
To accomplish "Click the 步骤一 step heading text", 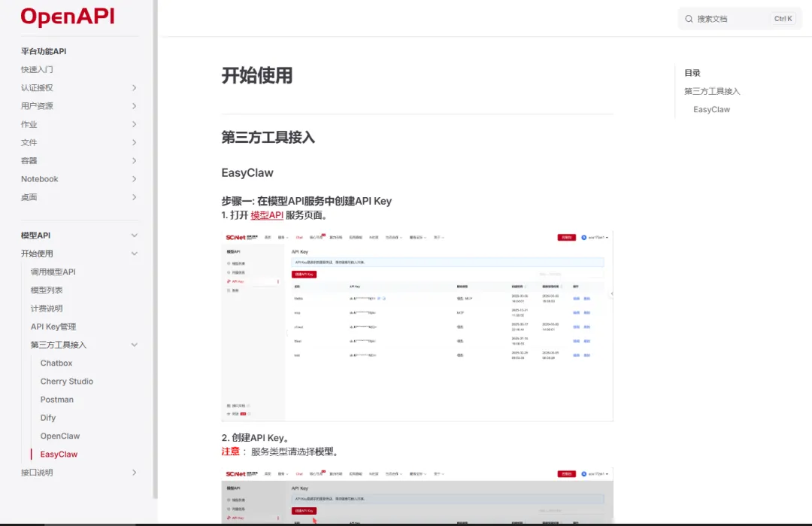I will click(x=307, y=201).
